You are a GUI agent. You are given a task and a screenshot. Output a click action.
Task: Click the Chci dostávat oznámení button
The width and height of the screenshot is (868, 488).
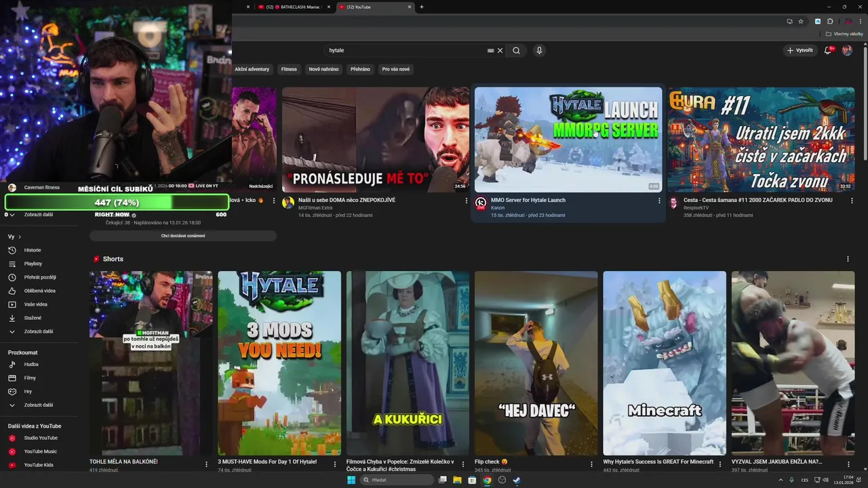tap(183, 236)
